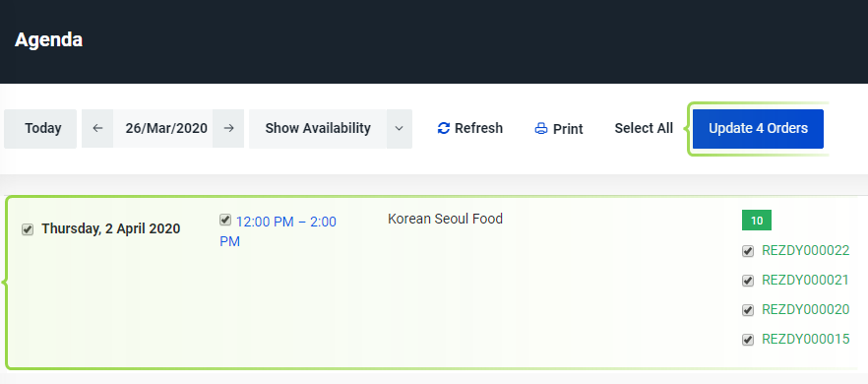The image size is (868, 384).
Task: Click the Show Availability button
Action: pyautogui.click(x=318, y=129)
